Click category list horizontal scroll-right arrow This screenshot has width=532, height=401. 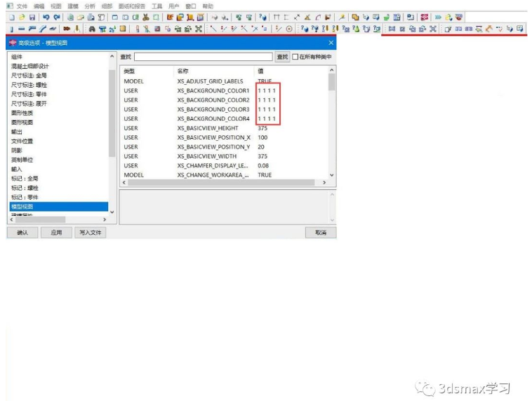point(105,219)
